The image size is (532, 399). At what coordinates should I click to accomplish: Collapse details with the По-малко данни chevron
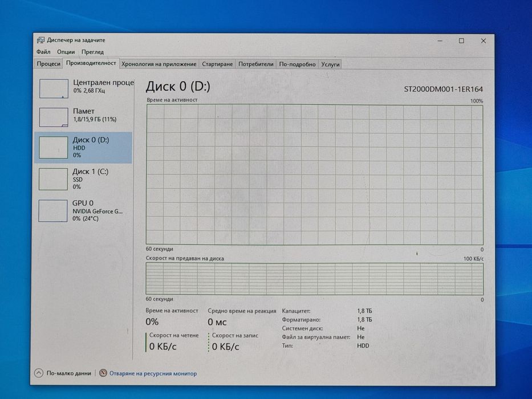pyautogui.click(x=39, y=373)
